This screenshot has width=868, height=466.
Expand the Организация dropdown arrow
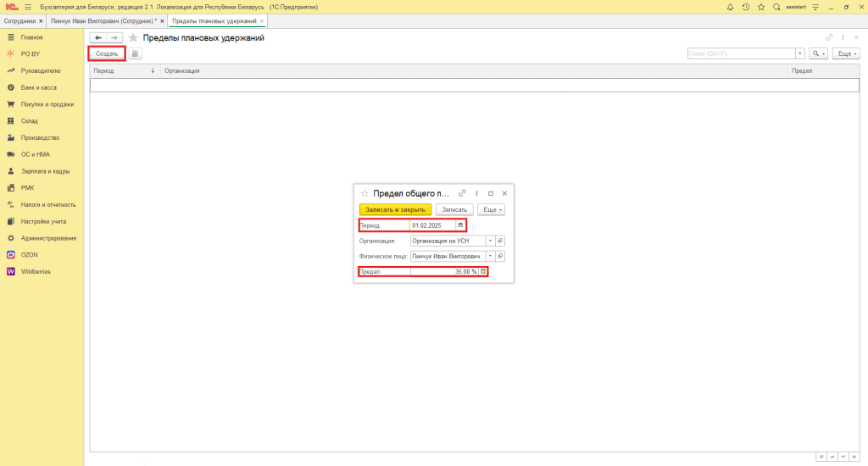point(490,241)
